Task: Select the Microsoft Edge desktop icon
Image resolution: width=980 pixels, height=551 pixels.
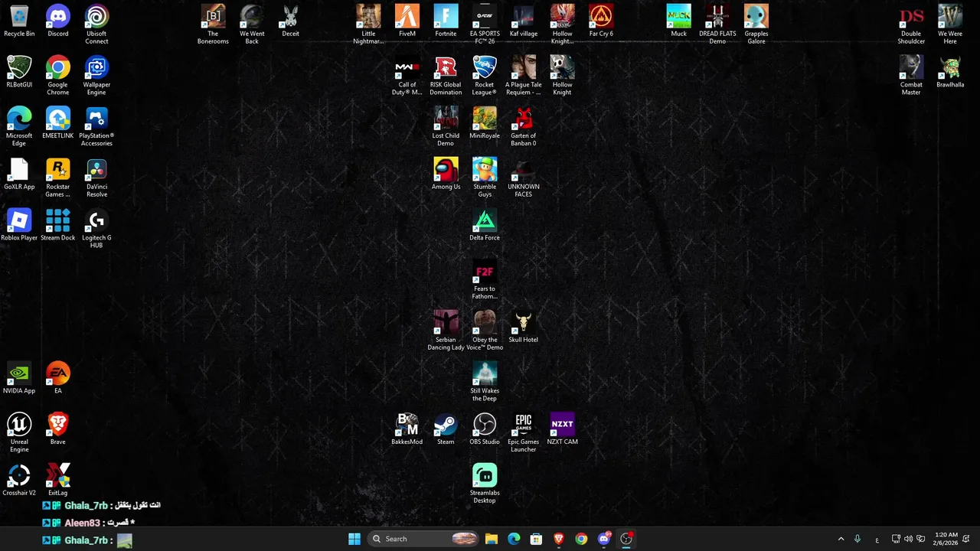Action: click(19, 127)
